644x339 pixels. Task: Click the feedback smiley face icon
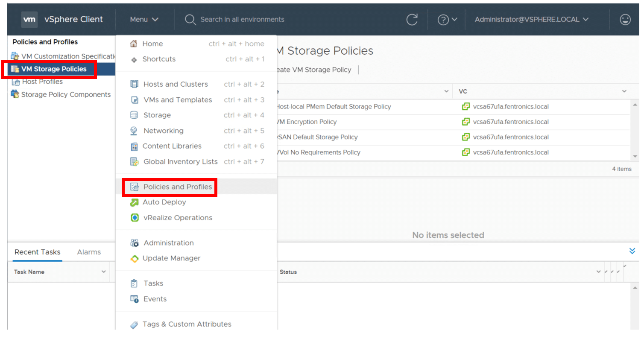pos(625,20)
